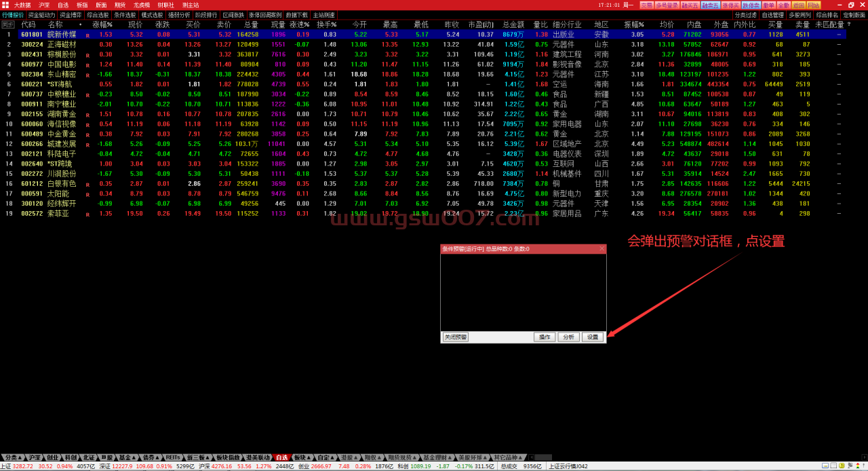Open the 龙虎榜 menu

click(142, 5)
